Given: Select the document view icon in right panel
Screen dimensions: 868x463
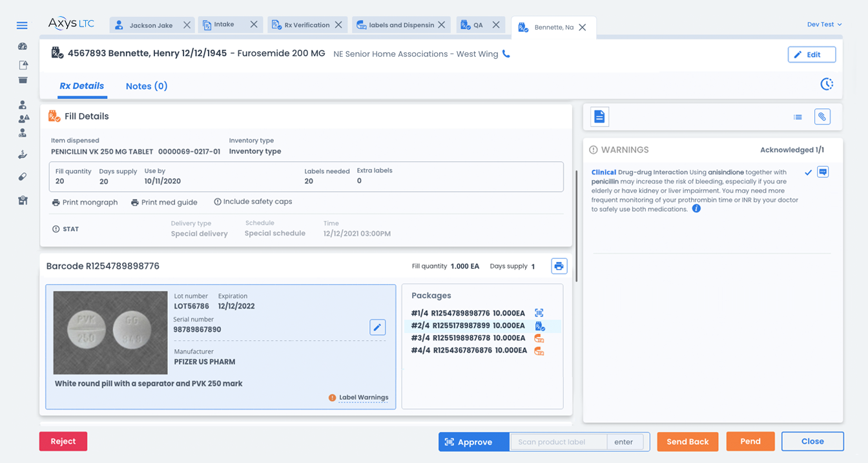Looking at the screenshot, I should (599, 117).
